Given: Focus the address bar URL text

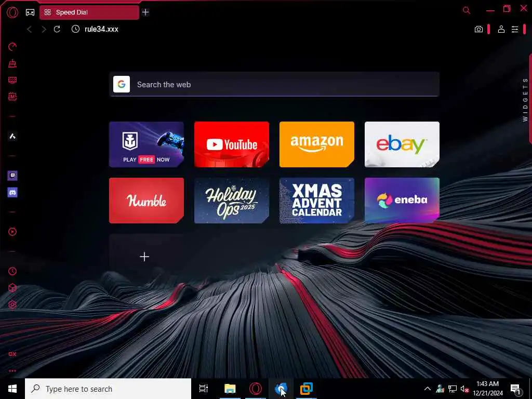Looking at the screenshot, I should click(x=101, y=29).
